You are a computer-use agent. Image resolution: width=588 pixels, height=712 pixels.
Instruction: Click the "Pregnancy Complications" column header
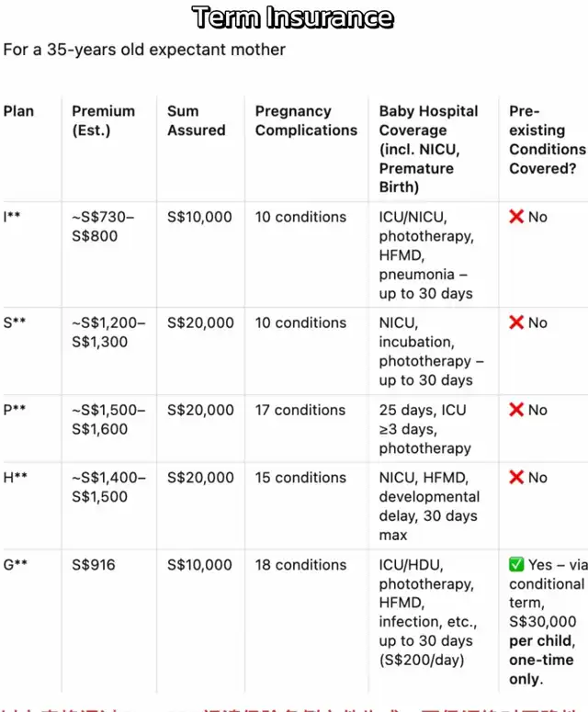point(306,120)
